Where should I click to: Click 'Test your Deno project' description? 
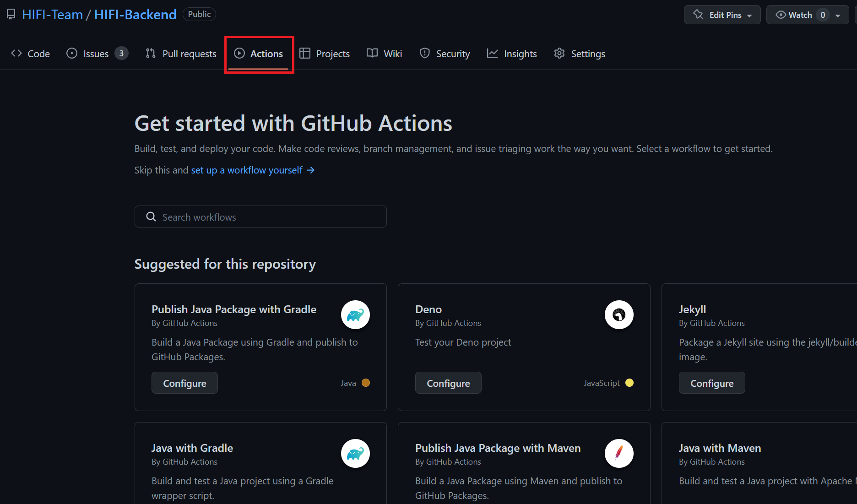463,342
